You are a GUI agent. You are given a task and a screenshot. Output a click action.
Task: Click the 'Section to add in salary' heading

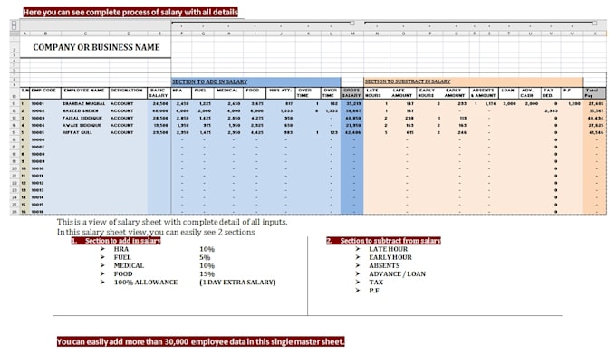(116, 241)
